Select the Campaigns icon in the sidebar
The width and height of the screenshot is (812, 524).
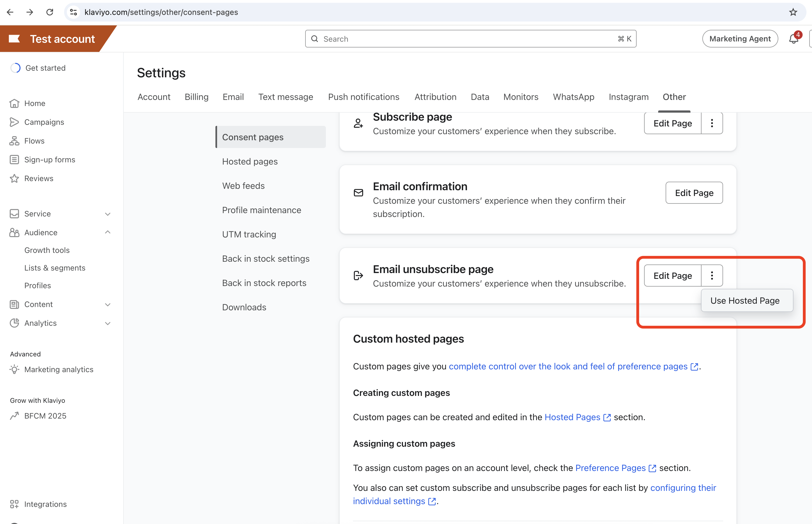coord(14,122)
